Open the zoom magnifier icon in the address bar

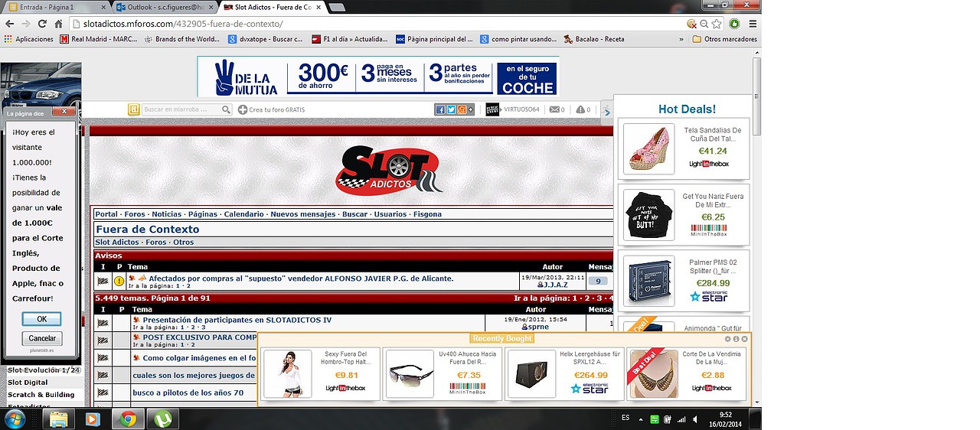[x=704, y=24]
